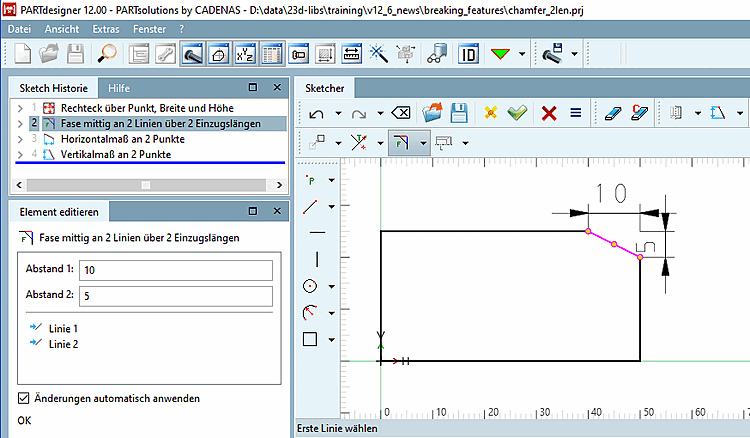Open dropdown next to chamfer tool
This screenshot has height=438, width=750.
423,142
